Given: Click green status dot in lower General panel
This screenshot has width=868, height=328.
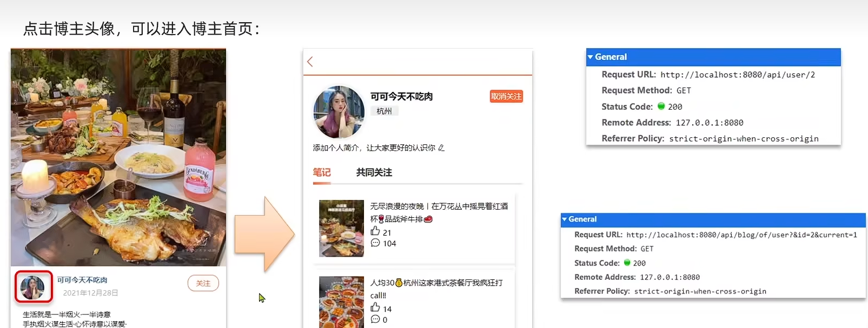Looking at the screenshot, I should (x=627, y=263).
